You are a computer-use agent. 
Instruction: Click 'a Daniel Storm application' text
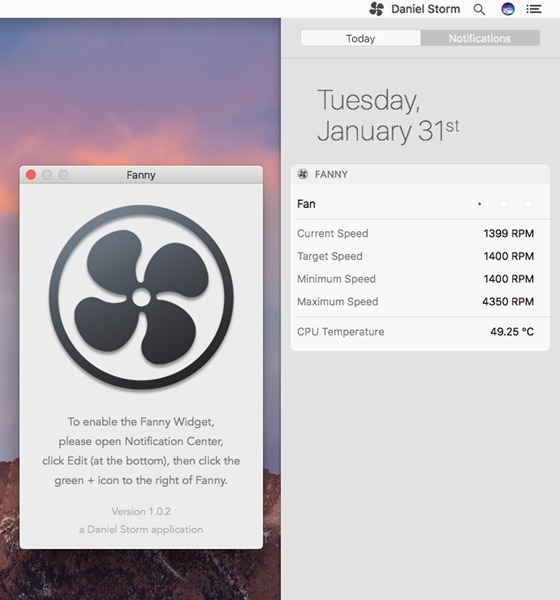(x=141, y=530)
